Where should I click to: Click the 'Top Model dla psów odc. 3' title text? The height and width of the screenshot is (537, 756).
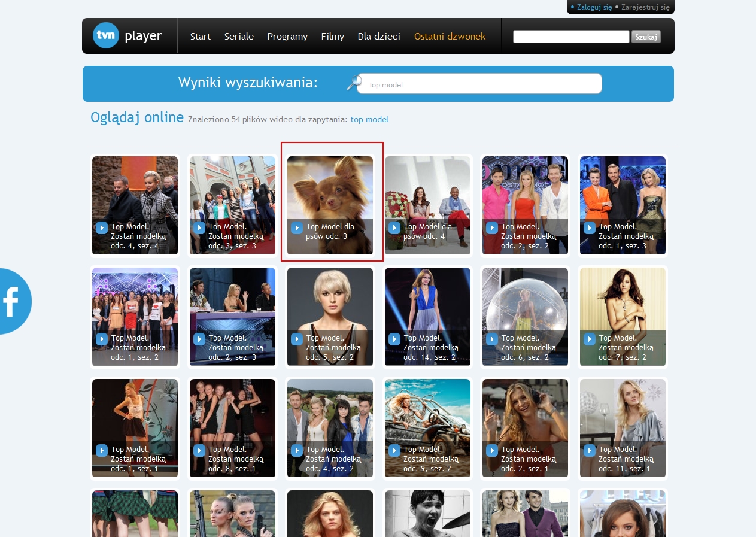[x=330, y=232]
